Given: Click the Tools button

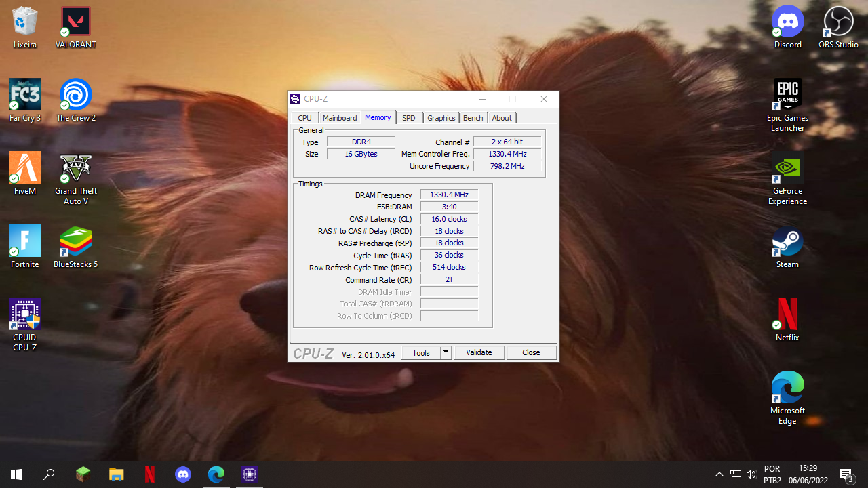Looking at the screenshot, I should coord(421,352).
